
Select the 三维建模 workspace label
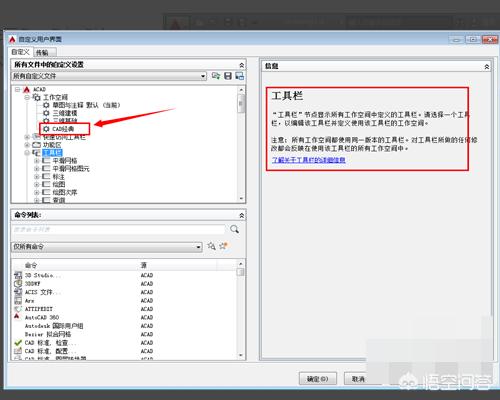(65, 113)
